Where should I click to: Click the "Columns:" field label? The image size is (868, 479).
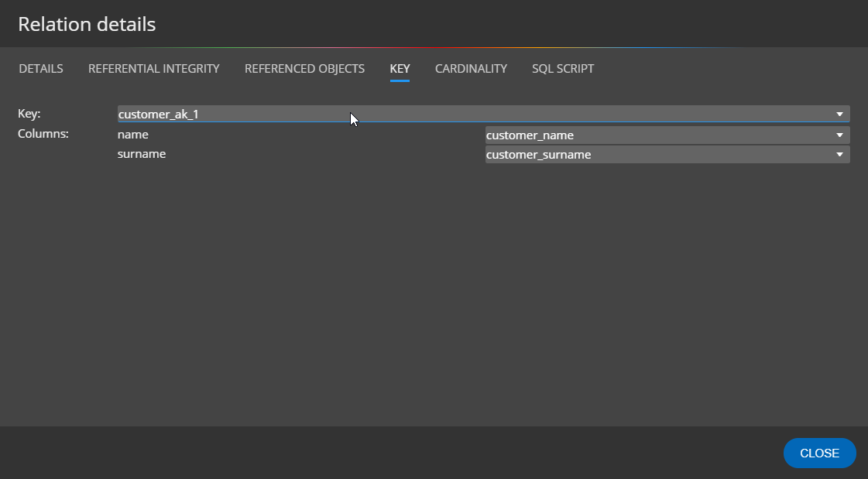[x=43, y=134]
